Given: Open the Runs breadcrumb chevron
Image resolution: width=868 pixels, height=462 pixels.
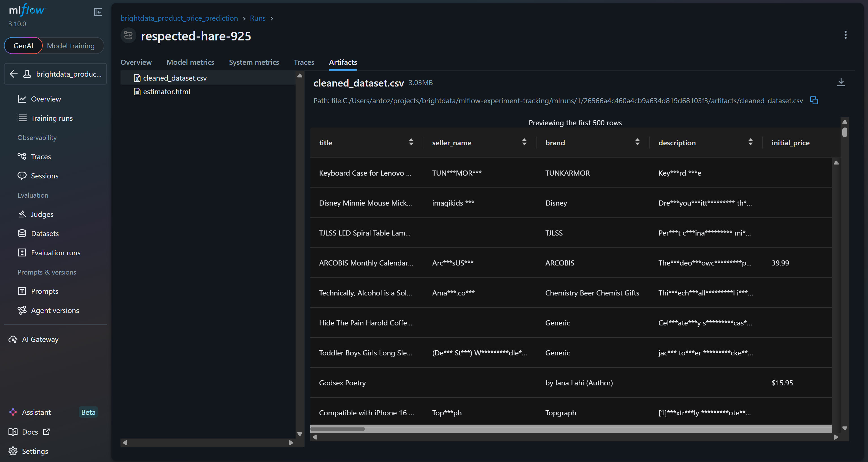Looking at the screenshot, I should click(x=272, y=18).
